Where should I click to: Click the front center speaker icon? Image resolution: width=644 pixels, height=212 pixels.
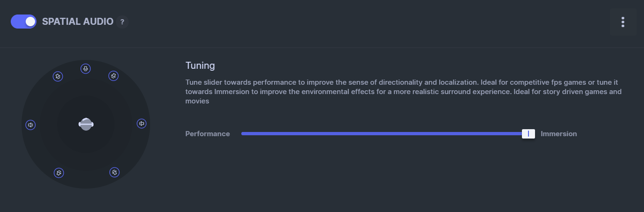pyautogui.click(x=85, y=69)
